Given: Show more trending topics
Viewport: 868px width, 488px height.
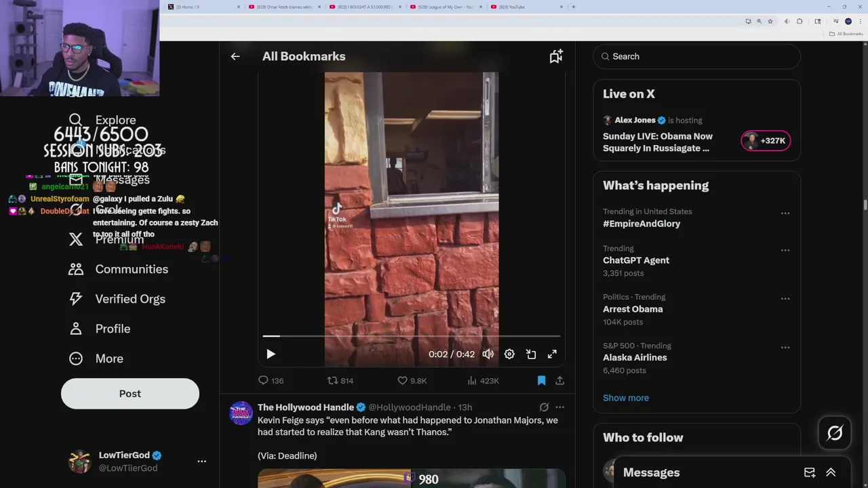Looking at the screenshot, I should click(x=626, y=398).
